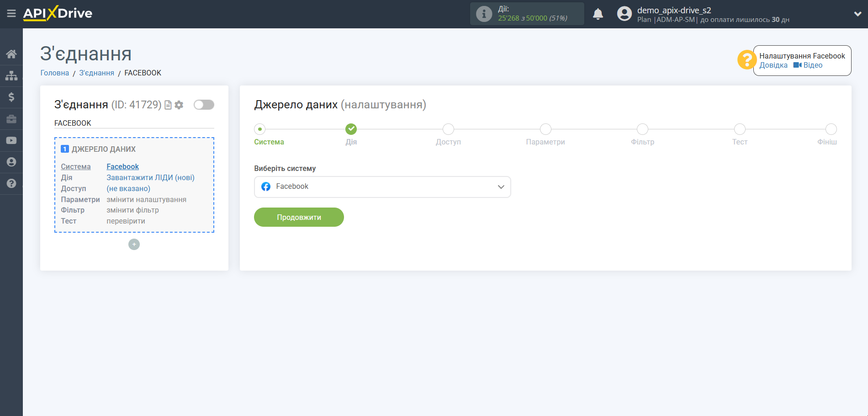Image resolution: width=868 pixels, height=416 pixels.
Task: Open the connections sitemap icon in the sidebar
Action: [x=11, y=75]
